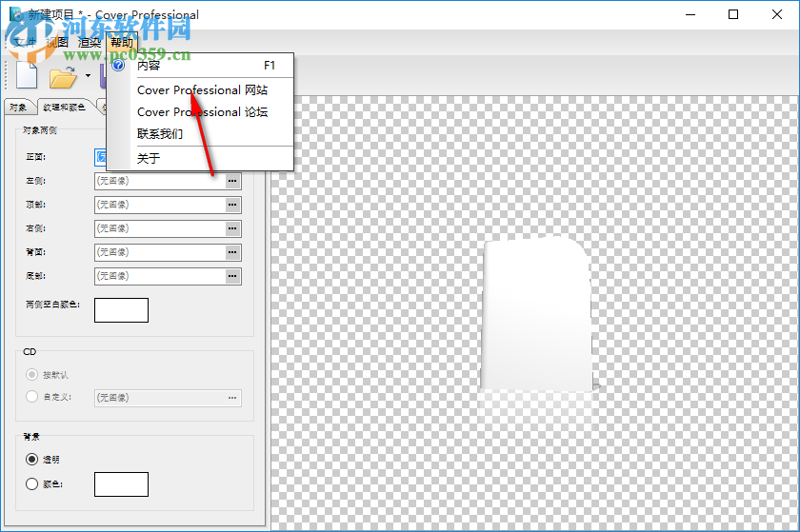Viewport: 800px width, 532px height.
Task: Browse image for 顶部 with ellipsis button
Action: pos(232,205)
